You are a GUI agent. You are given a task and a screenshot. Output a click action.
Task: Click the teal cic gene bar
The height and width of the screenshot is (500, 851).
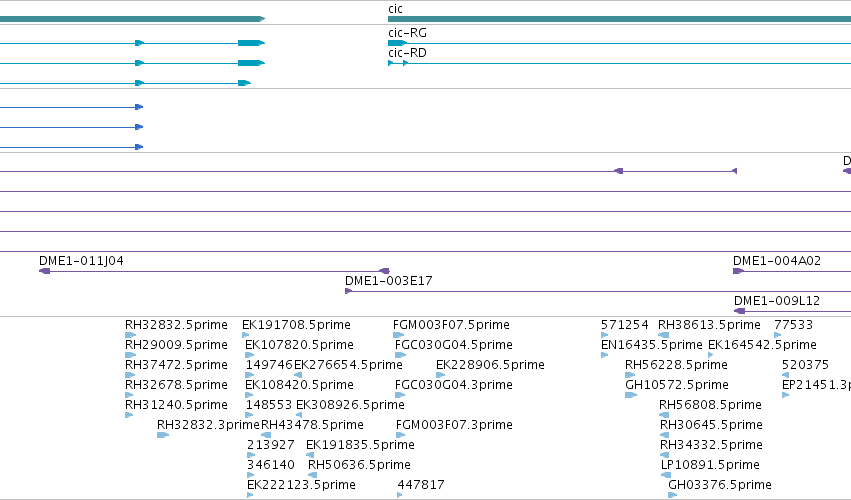point(619,19)
